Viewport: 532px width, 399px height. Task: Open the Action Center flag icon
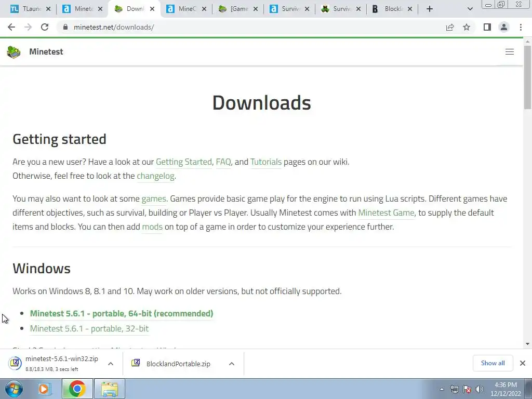tap(467, 389)
